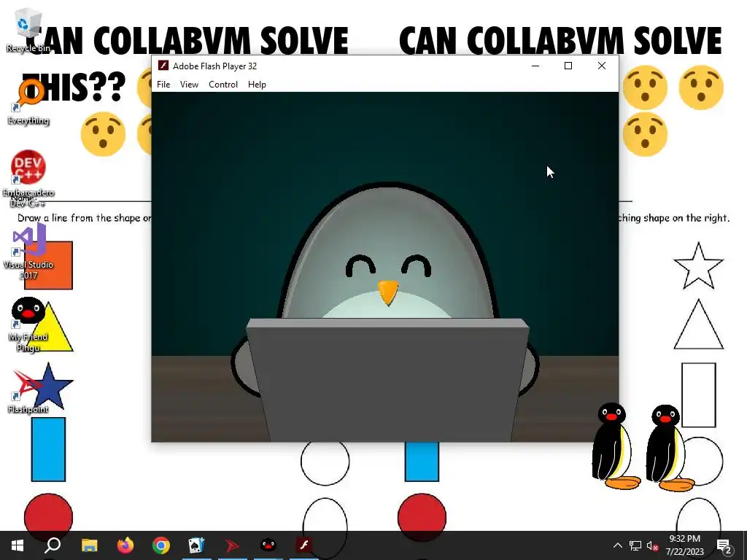This screenshot has width=747, height=560.
Task: Select the Flashpoint desktop shortcut
Action: click(x=28, y=392)
